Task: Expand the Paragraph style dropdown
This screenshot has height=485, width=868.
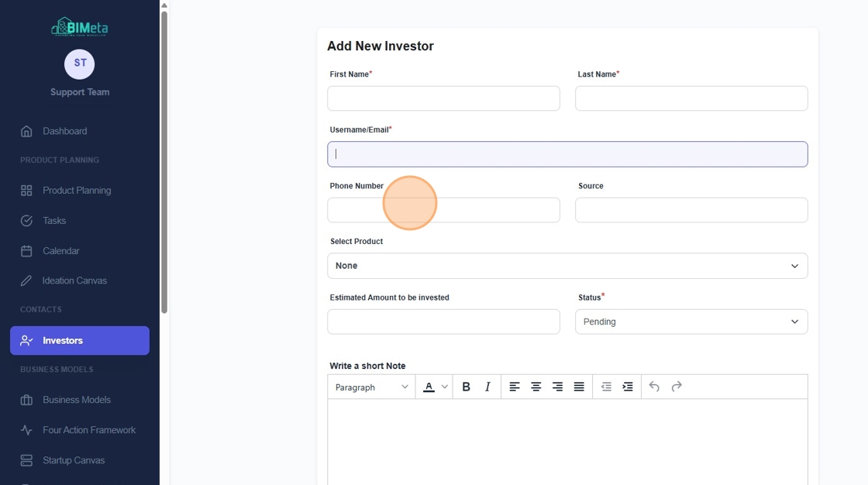Action: 371,387
